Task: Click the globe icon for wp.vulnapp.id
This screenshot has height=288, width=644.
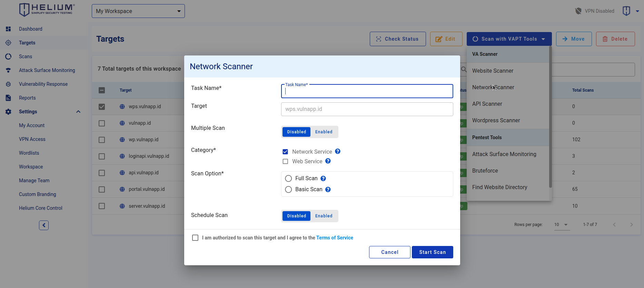Action: coord(122,140)
